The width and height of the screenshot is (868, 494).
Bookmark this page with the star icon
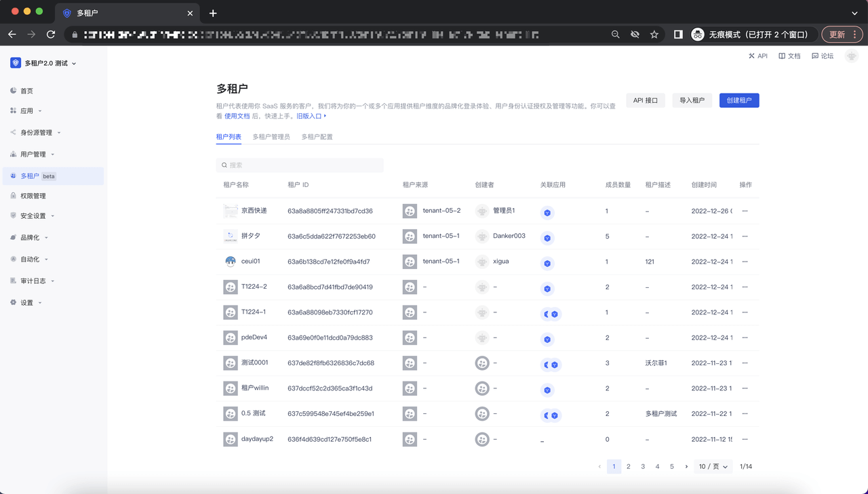[x=654, y=35]
